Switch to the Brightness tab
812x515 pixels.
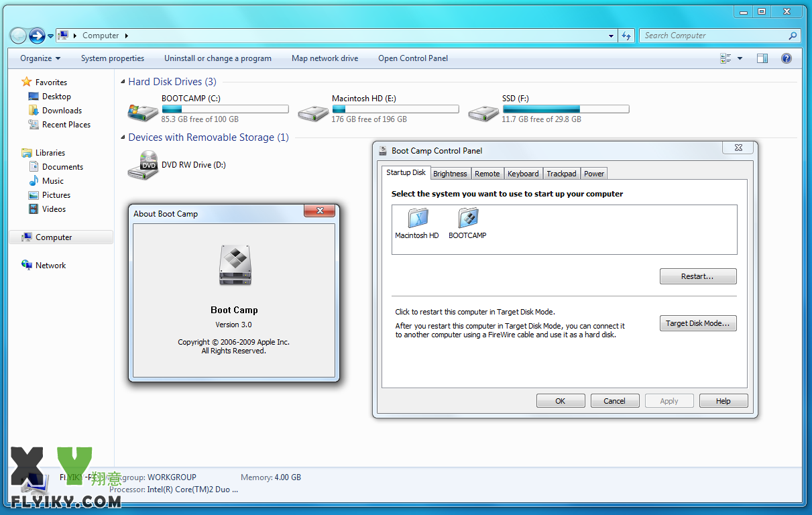click(x=450, y=174)
